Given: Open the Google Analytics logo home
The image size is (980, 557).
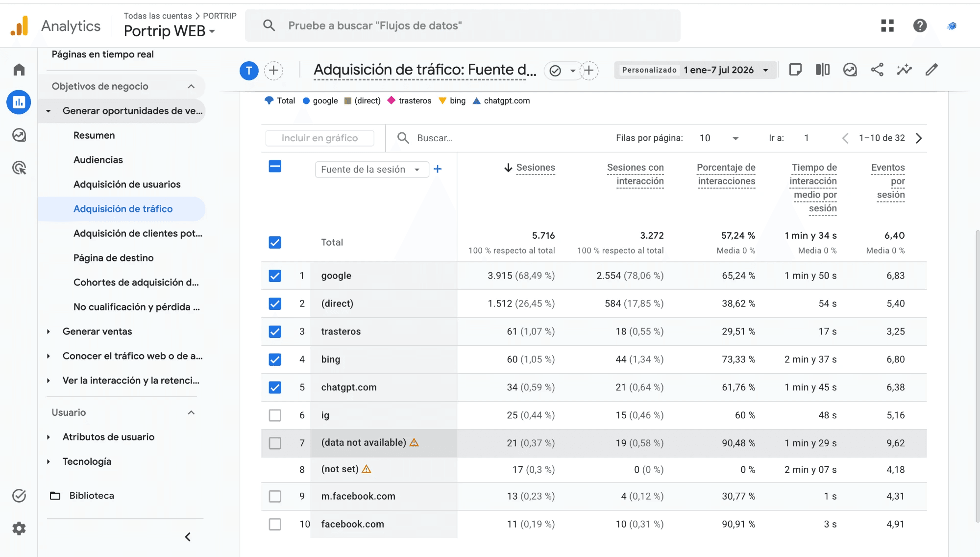Looking at the screenshot, I should tap(20, 25).
